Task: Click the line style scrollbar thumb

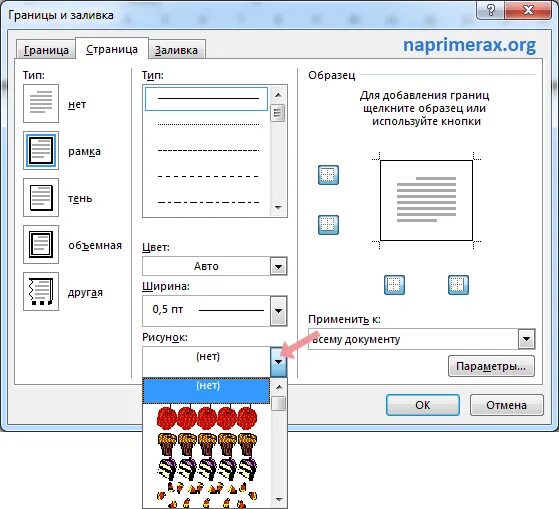Action: tap(278, 113)
